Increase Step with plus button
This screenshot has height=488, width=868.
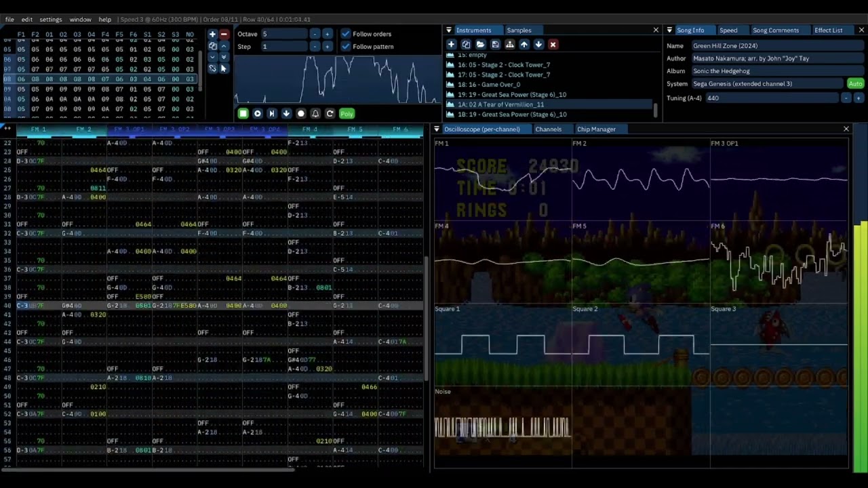pos(327,47)
